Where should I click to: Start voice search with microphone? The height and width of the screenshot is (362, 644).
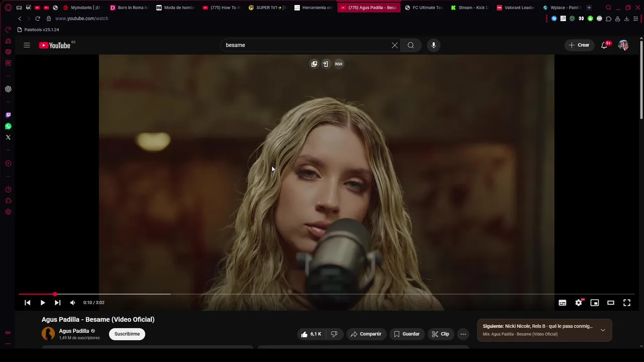(433, 45)
